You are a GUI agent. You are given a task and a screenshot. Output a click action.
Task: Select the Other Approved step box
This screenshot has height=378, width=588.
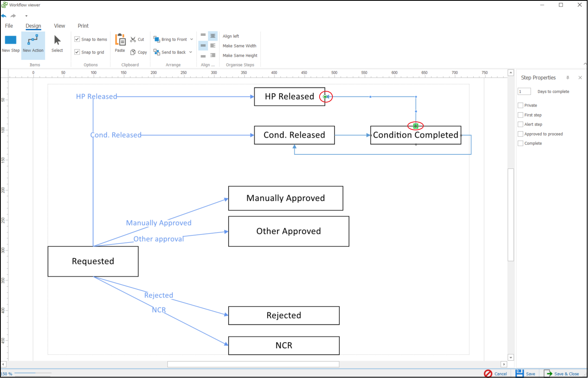pyautogui.click(x=289, y=231)
